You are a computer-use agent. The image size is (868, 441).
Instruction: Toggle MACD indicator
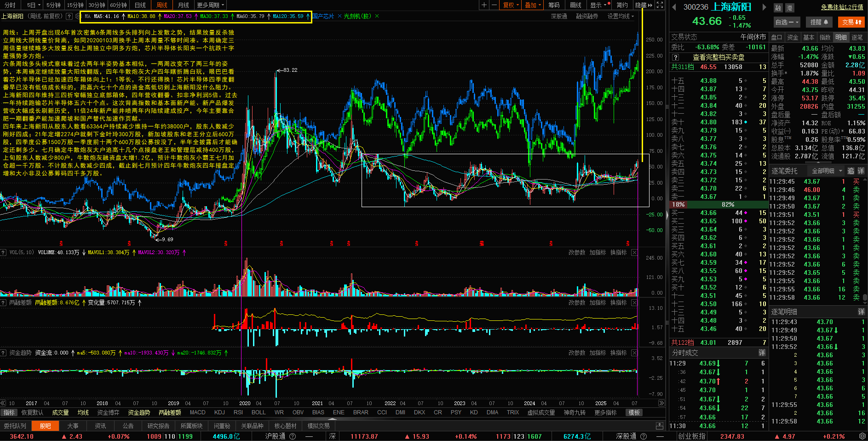pos(198,412)
